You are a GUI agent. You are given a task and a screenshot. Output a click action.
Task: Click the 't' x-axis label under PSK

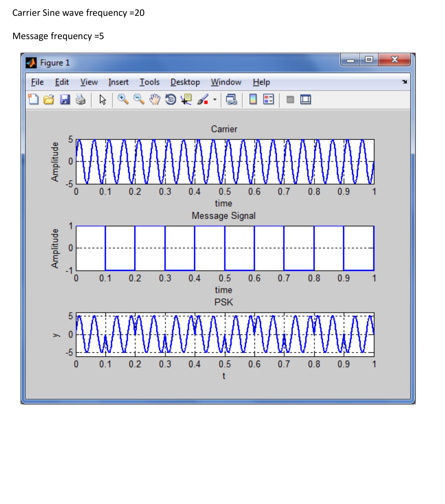point(224,376)
